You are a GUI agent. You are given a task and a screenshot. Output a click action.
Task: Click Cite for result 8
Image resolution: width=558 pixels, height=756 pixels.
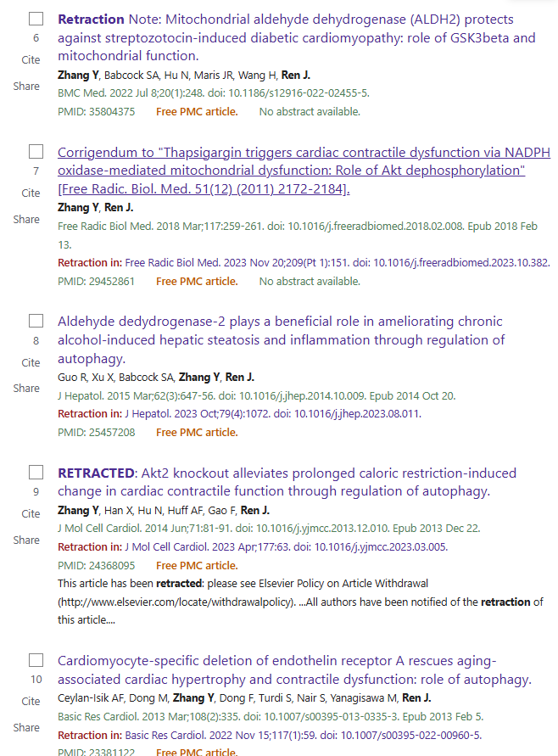coord(31,362)
